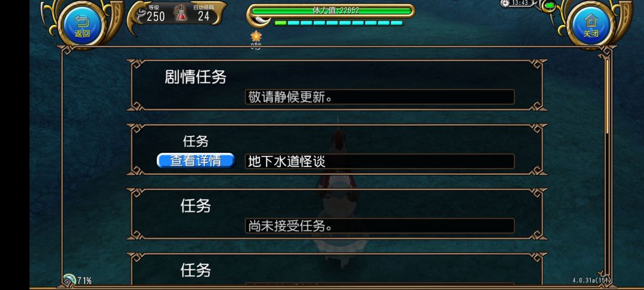Tap the blue 返回 back button
Image resolution: width=644 pixels, height=290 pixels.
82,26
